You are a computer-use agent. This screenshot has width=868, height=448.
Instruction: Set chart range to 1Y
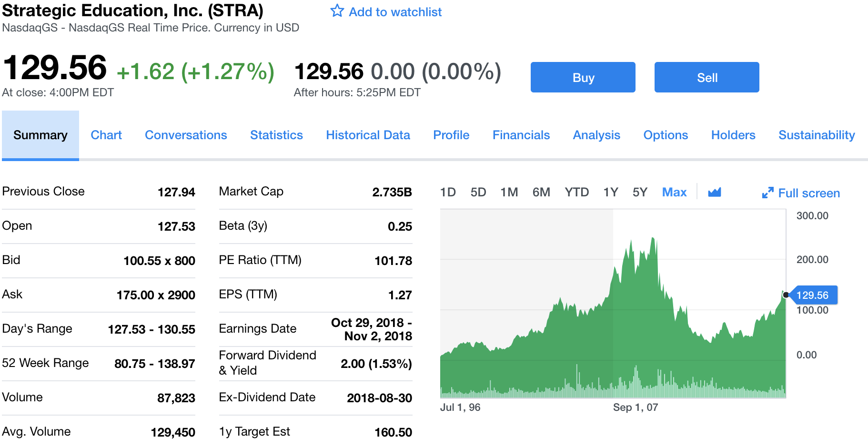(x=610, y=192)
